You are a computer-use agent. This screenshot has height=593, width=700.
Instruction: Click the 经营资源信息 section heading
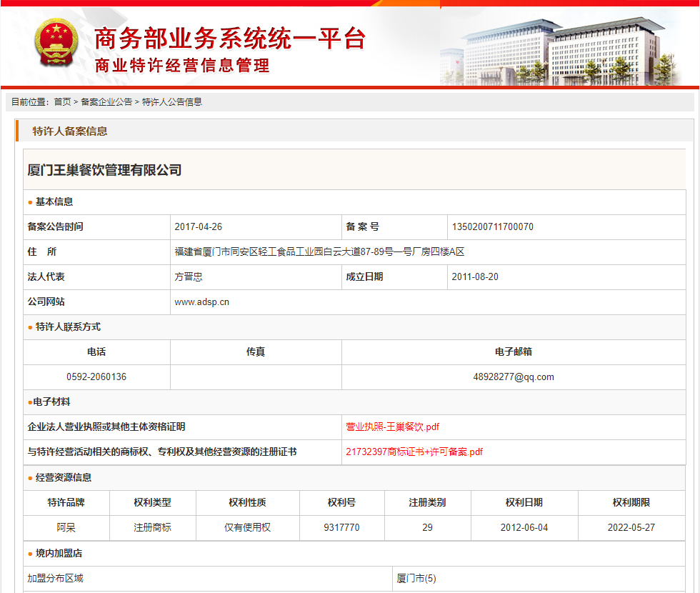(x=64, y=477)
